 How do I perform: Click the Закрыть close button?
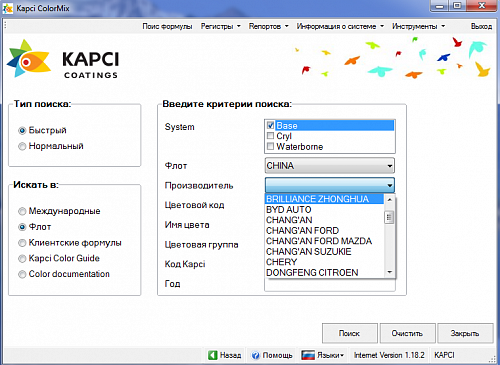(x=465, y=333)
